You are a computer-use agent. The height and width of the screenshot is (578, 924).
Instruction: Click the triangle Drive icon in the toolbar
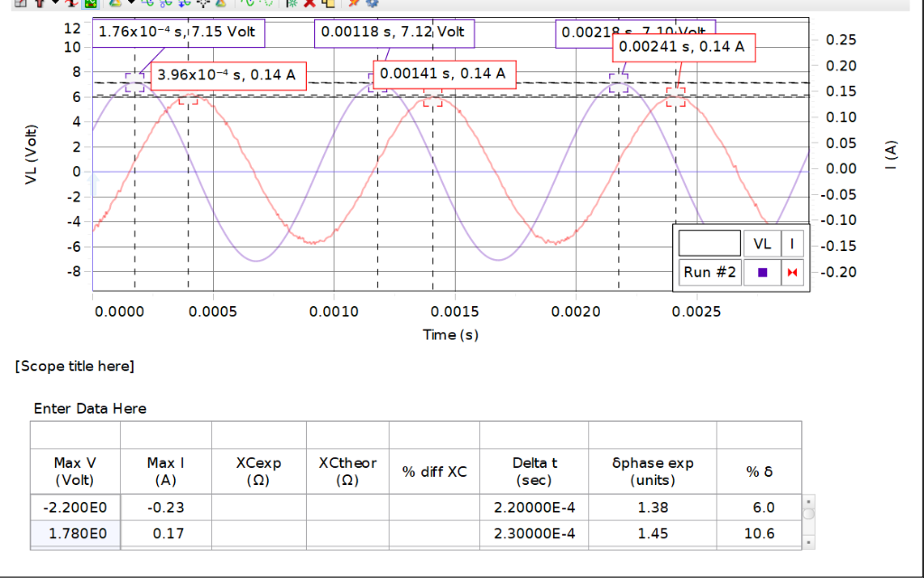pos(114,5)
